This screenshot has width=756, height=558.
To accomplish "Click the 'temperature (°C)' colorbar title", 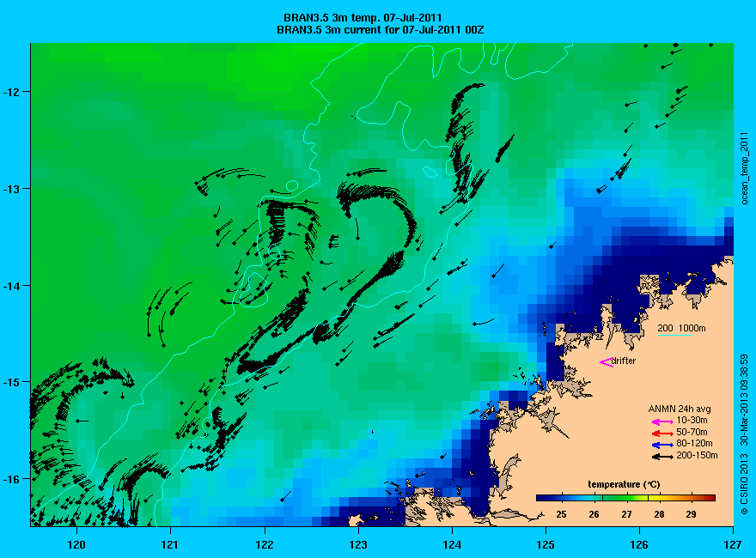I will click(x=624, y=485).
